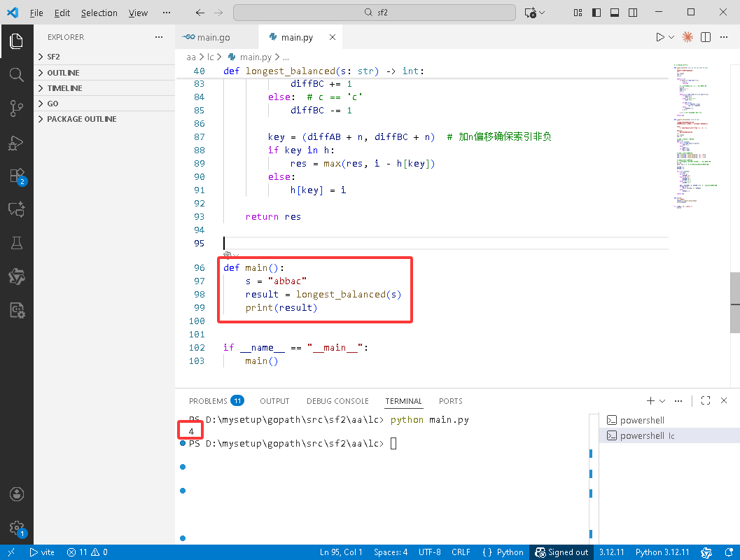Click vite task in status bar
The height and width of the screenshot is (560, 740).
[x=42, y=552]
